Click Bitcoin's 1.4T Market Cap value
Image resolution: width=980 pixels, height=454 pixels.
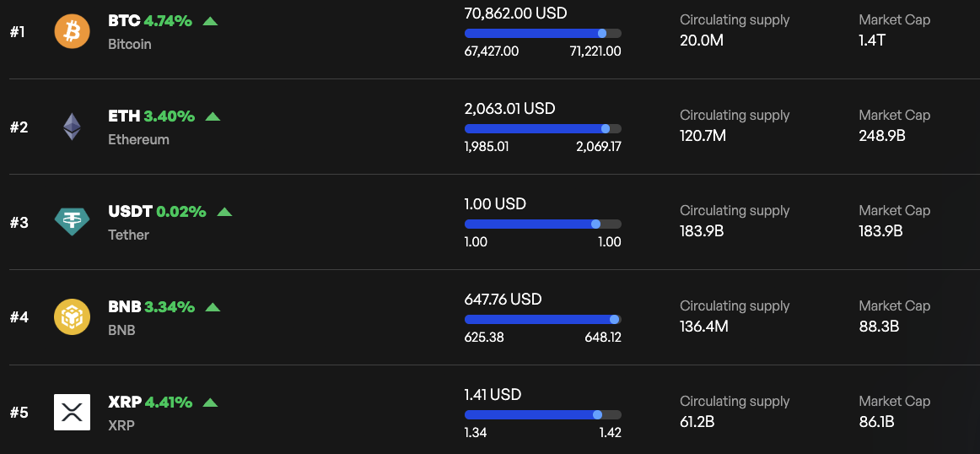[872, 40]
